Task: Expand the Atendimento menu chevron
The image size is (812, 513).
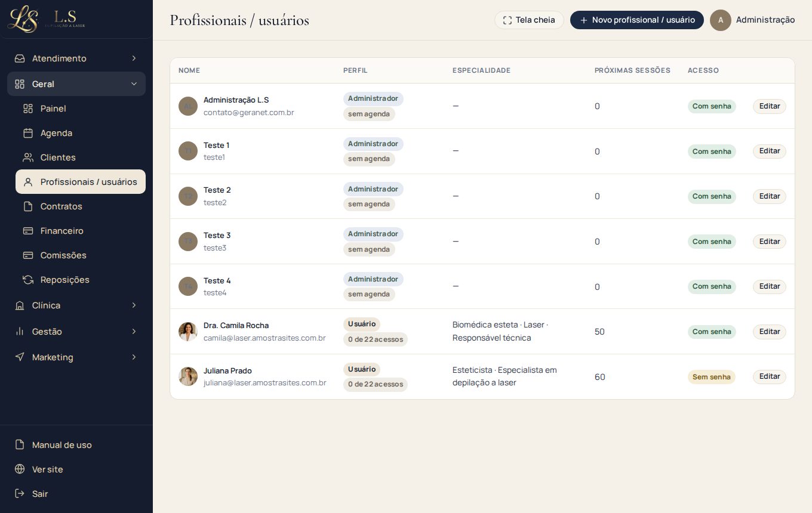Action: (x=134, y=58)
